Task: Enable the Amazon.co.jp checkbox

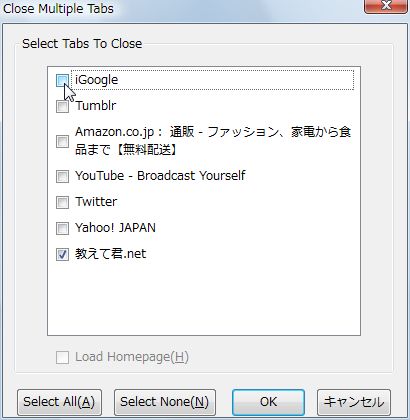Action: [62, 141]
